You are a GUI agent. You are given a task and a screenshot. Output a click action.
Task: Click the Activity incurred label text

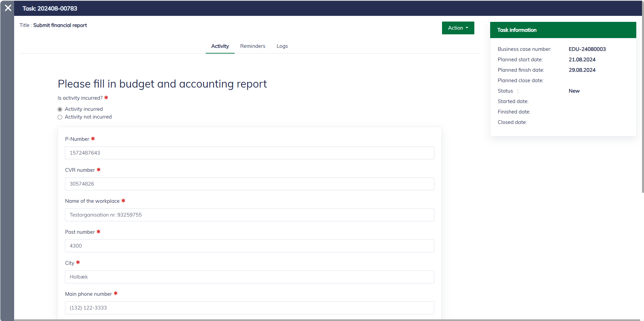point(84,109)
